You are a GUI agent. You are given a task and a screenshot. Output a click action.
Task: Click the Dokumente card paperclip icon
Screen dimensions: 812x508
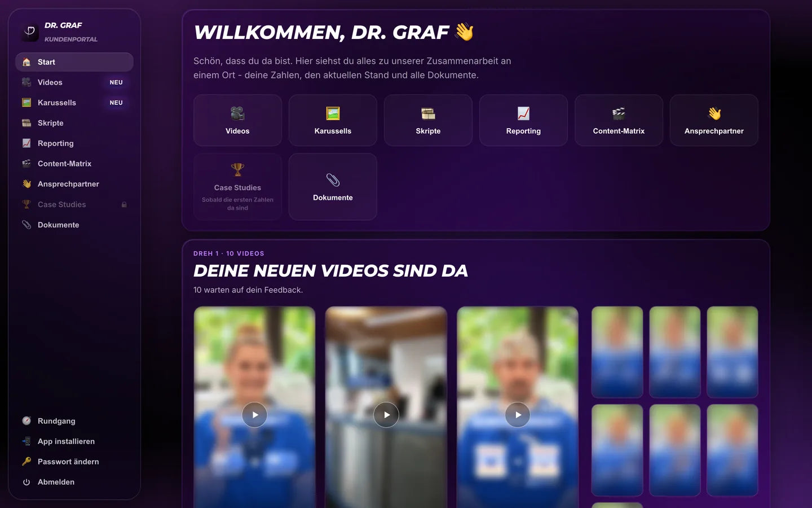(333, 180)
